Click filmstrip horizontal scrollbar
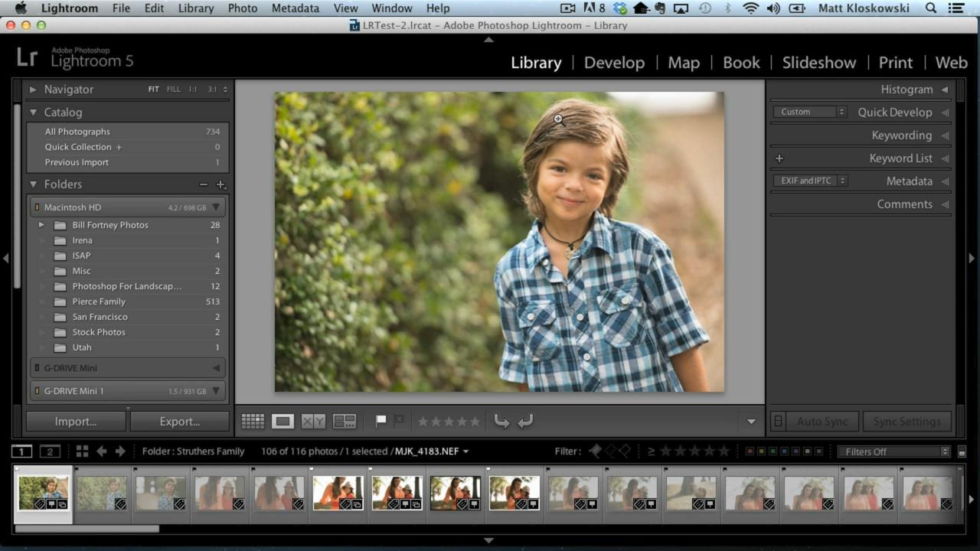The height and width of the screenshot is (551, 980). coord(87,528)
